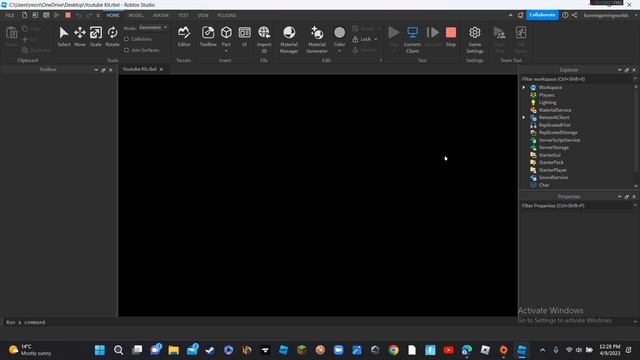640x360 pixels.
Task: Select ServerScriptService in Explorer
Action: [x=559, y=140]
